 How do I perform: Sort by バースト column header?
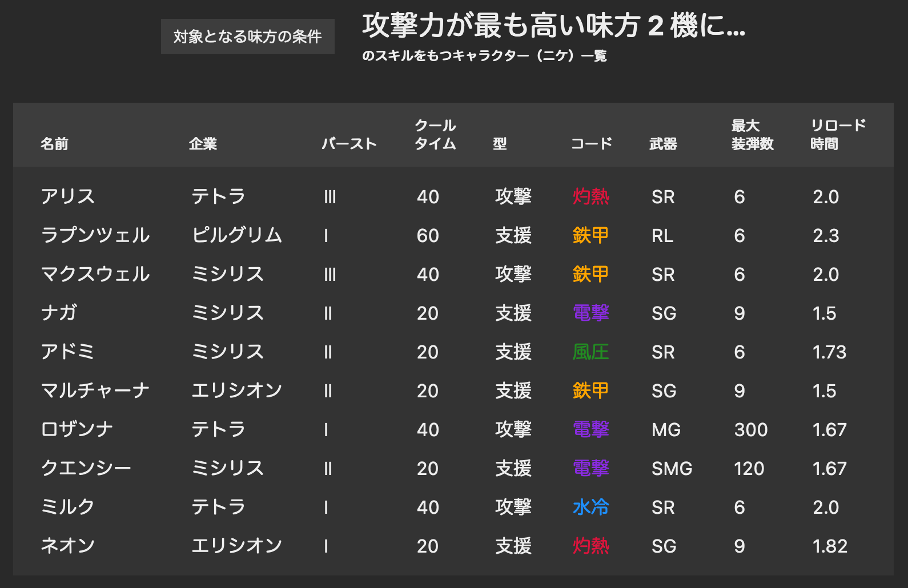pos(349,144)
